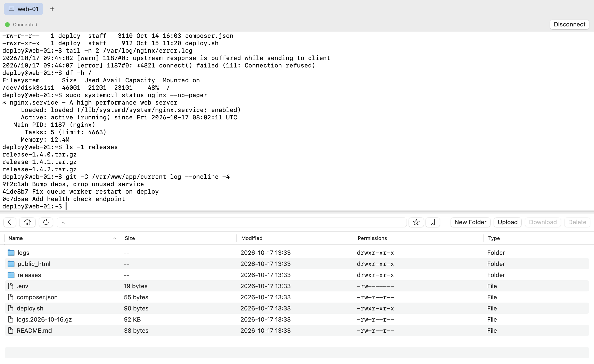The height and width of the screenshot is (364, 594).
Task: Click the '-rw-------' permissions cell for .env
Action: [375, 286]
